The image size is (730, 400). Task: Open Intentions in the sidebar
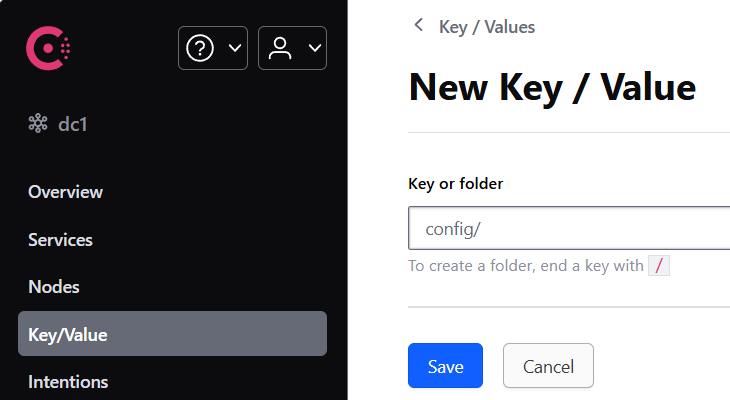(x=68, y=382)
